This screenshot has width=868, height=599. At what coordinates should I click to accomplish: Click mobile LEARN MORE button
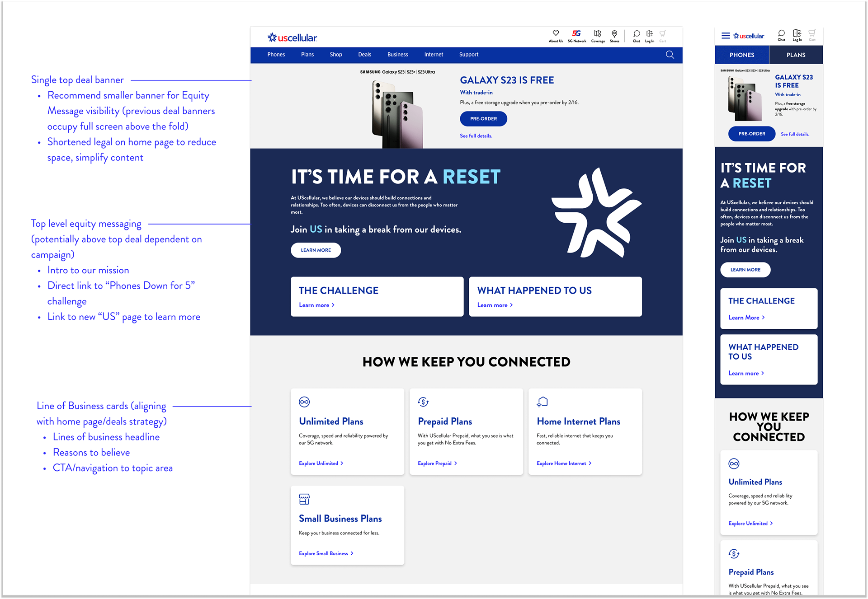745,270
